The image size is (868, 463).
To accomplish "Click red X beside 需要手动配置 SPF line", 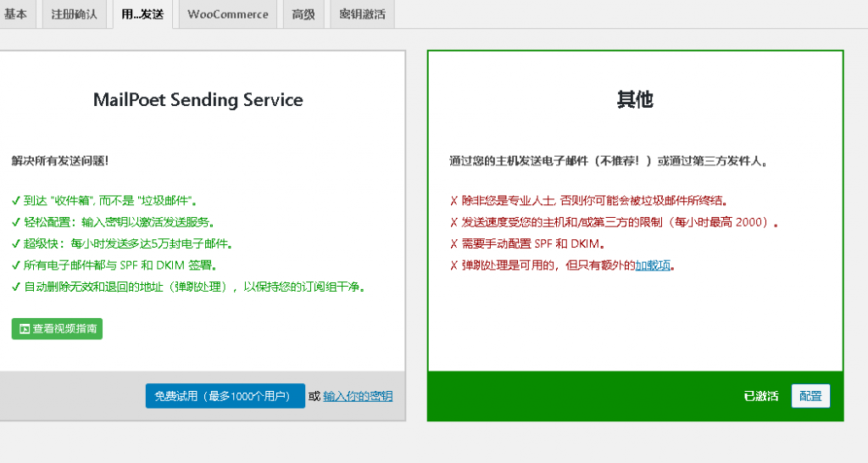I will (453, 243).
